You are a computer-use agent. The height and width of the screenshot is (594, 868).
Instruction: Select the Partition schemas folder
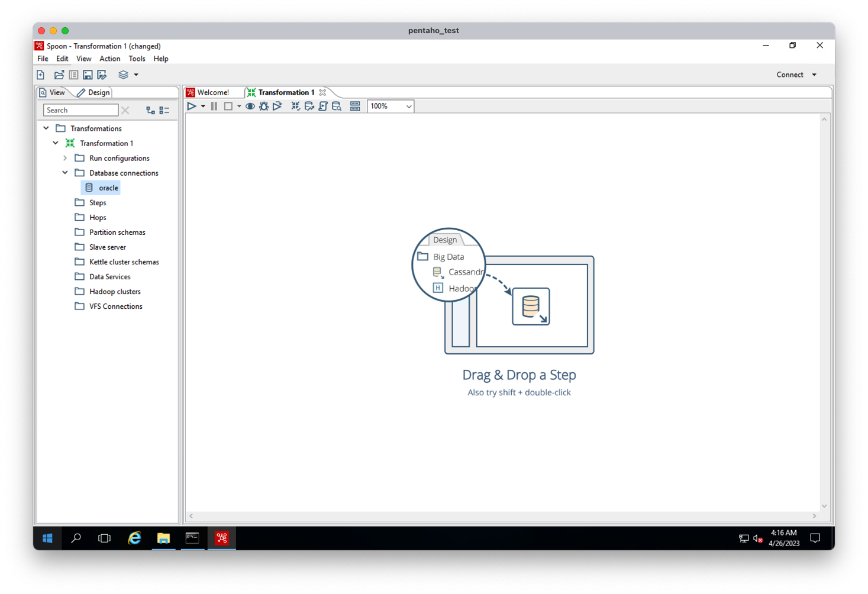[x=110, y=232]
